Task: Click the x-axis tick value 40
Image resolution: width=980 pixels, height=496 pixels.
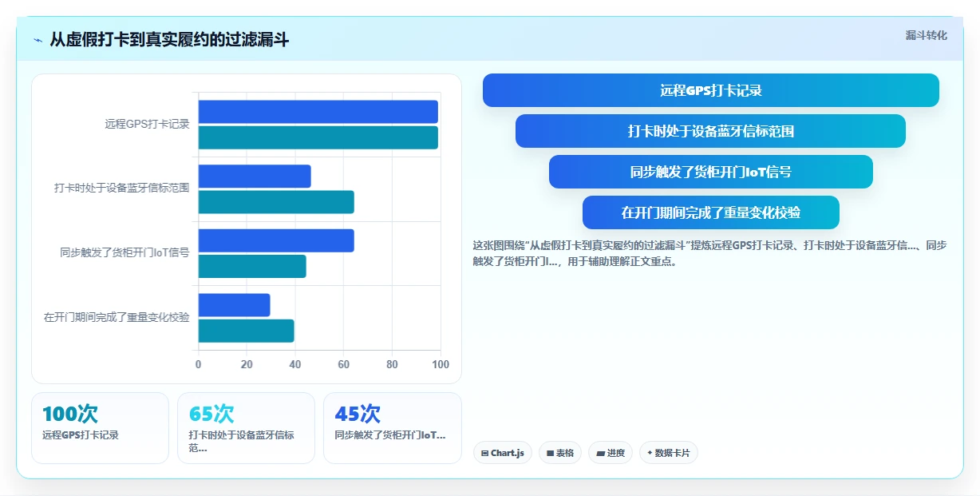Action: 295,364
